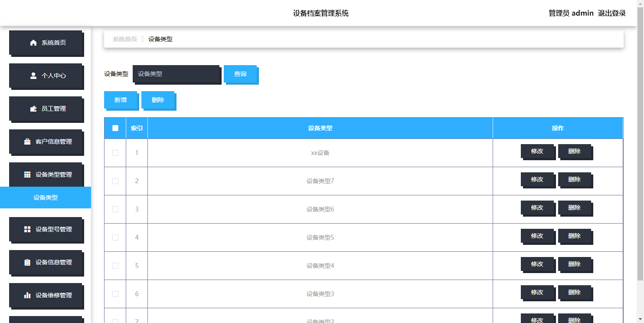Click the home icon beside 系统首页
The width and height of the screenshot is (644, 323).
coord(33,43)
